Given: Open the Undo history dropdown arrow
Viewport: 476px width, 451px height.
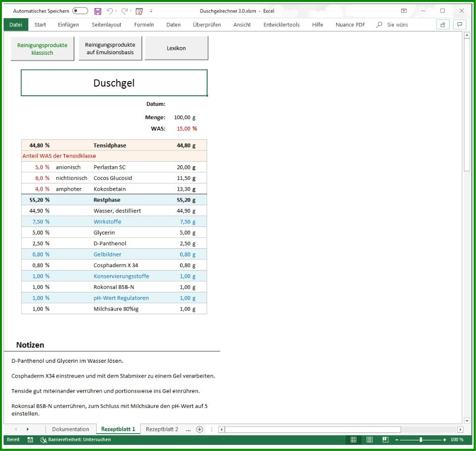Looking at the screenshot, I should pos(116,11).
